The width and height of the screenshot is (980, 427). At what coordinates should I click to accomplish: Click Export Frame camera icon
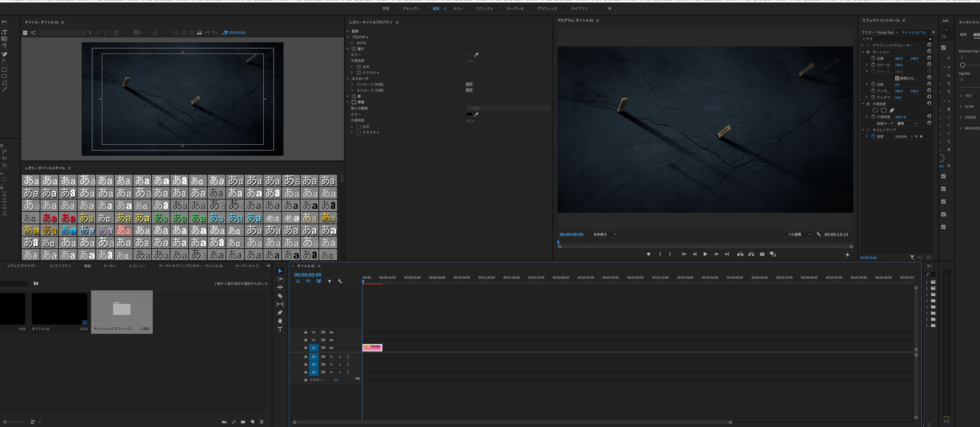coord(762,254)
